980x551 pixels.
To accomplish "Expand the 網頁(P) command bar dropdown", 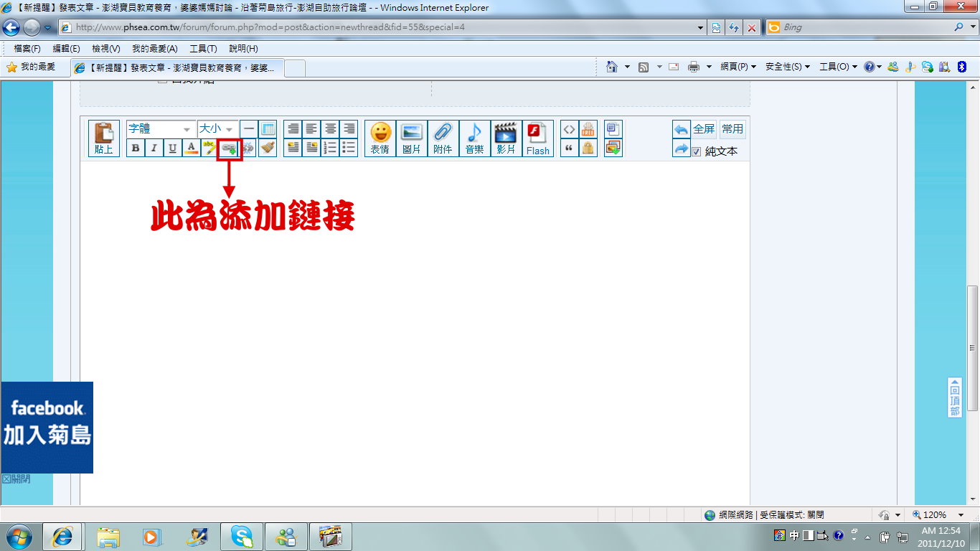I will [738, 67].
